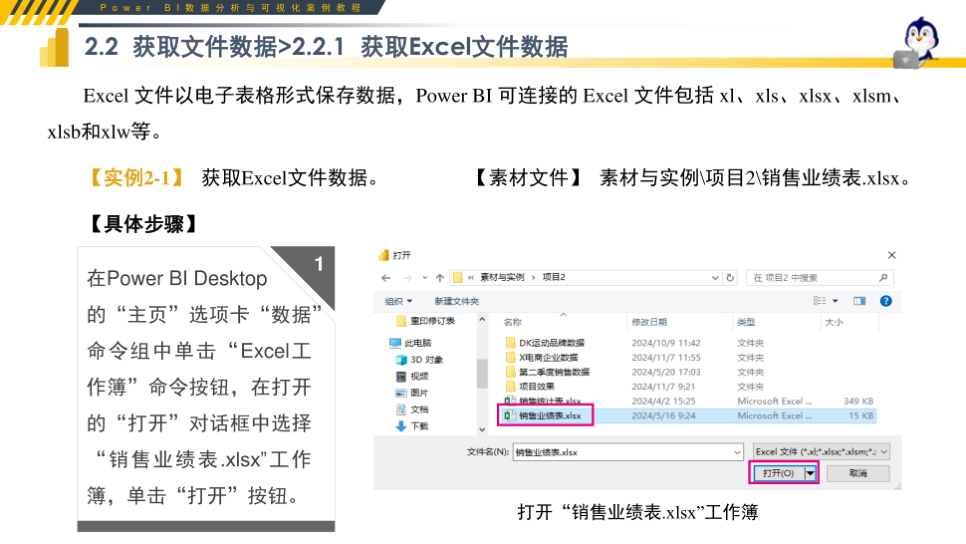The image size is (966, 544).
Task: Click the date 2024/5/16 9:24 cell
Action: [664, 416]
